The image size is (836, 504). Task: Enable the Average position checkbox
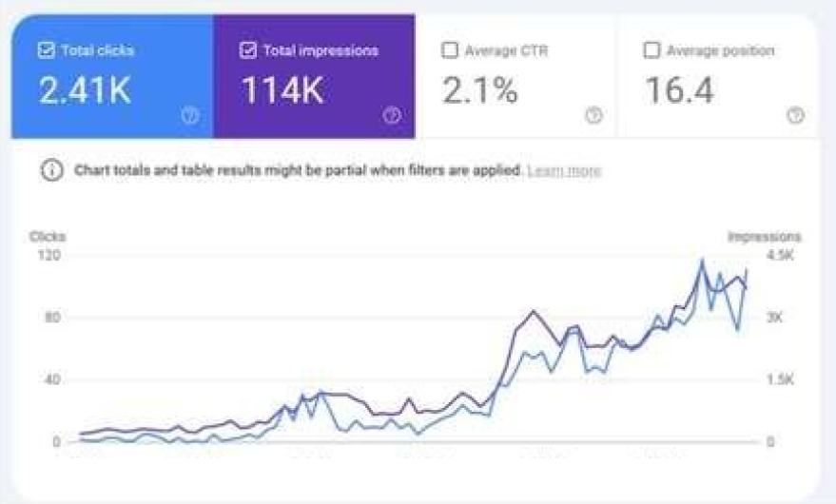[x=651, y=50]
